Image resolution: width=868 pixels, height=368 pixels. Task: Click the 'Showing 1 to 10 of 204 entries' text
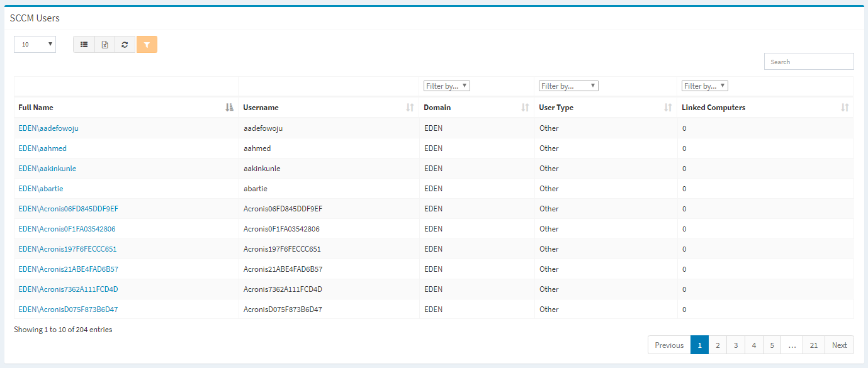tap(63, 329)
